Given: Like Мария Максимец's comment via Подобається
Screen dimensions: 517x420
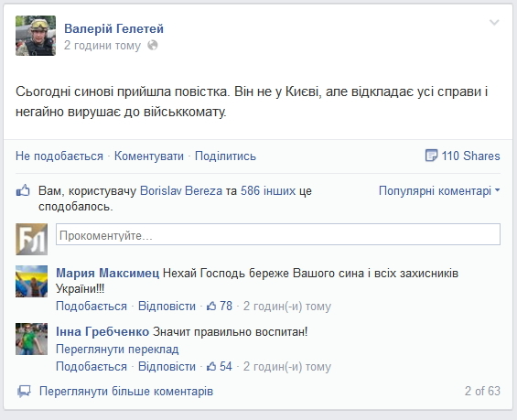Looking at the screenshot, I should [x=92, y=307].
